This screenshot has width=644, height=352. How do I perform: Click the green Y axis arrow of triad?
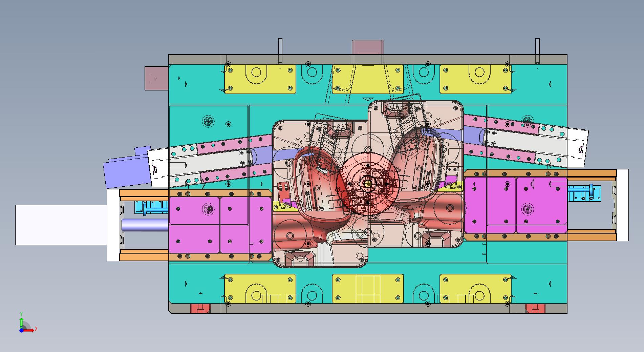click(x=21, y=322)
